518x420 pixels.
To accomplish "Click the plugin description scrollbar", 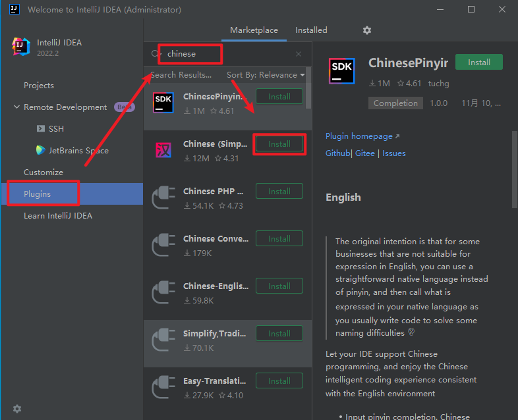I will [x=514, y=170].
